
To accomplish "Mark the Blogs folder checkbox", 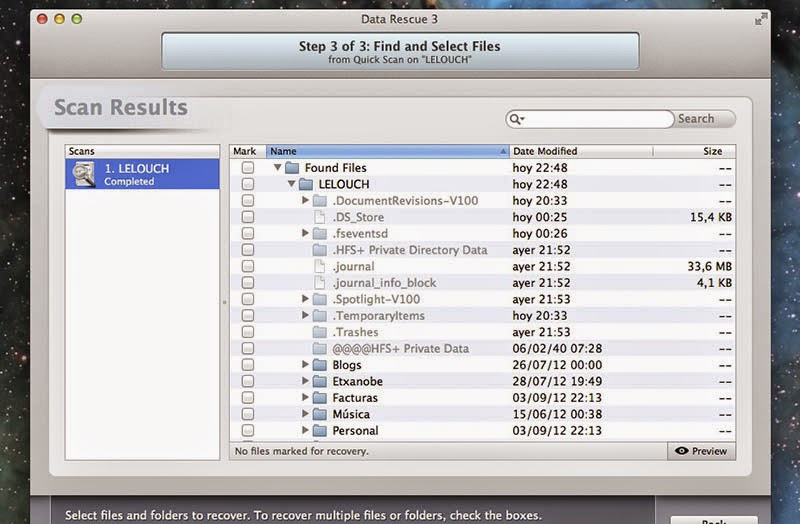I will coord(247,364).
